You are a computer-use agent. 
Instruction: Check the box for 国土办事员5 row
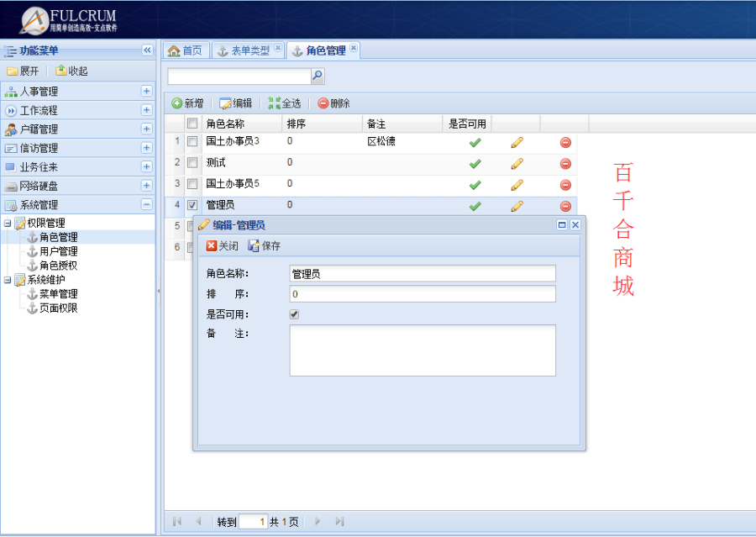coord(192,184)
